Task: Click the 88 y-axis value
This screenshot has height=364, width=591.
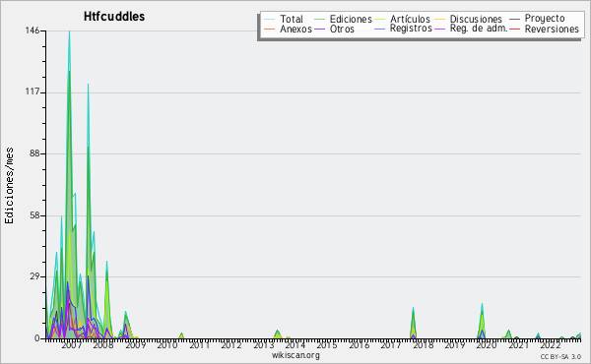Action: (35, 153)
